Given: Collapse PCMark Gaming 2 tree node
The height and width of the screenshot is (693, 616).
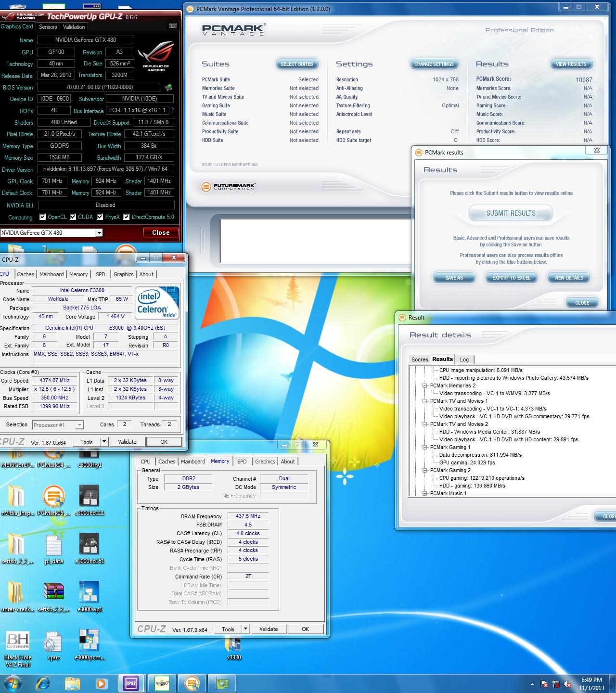Looking at the screenshot, I should [x=425, y=470].
